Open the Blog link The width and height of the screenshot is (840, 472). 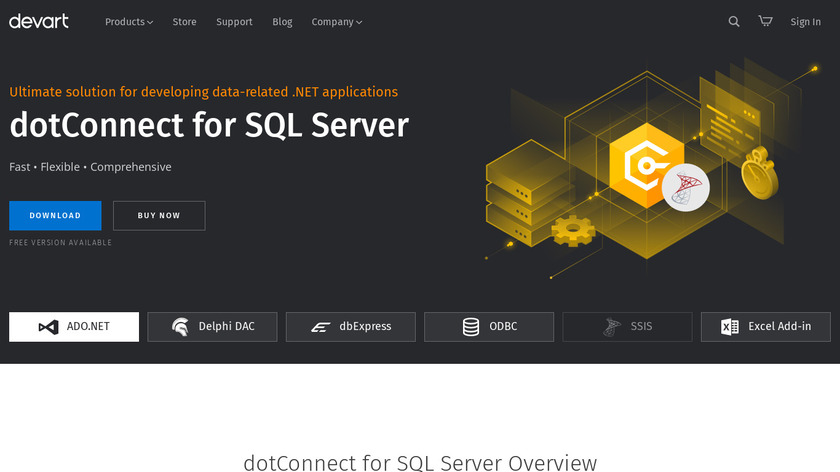pos(282,22)
